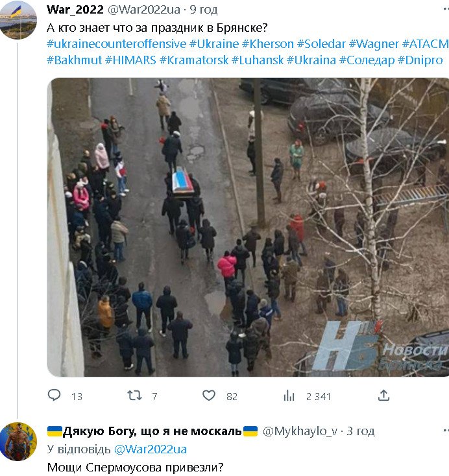This screenshot has height=476, width=449.
Task: Open War_2022 display name link
Action: (75, 10)
